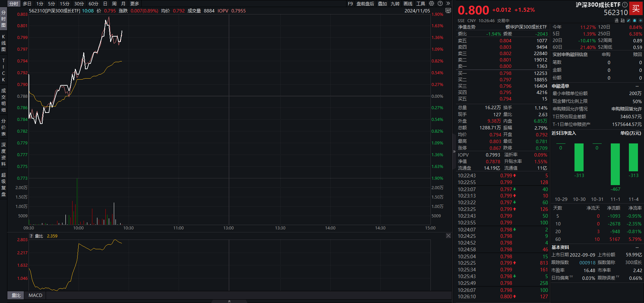Select the 1分 period tab
This screenshot has width=644, height=303.
pyautogui.click(x=40, y=4)
